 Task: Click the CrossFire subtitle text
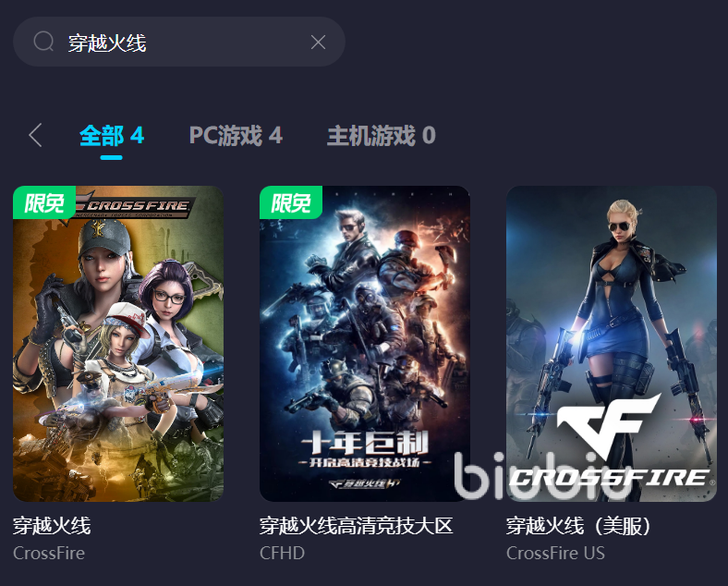click(49, 553)
